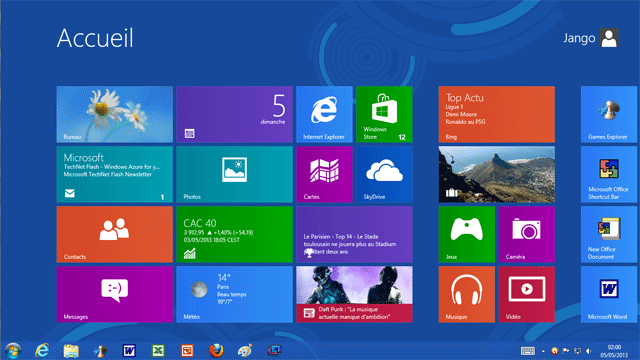Open Paint palette icon in the taskbar

pyautogui.click(x=245, y=351)
